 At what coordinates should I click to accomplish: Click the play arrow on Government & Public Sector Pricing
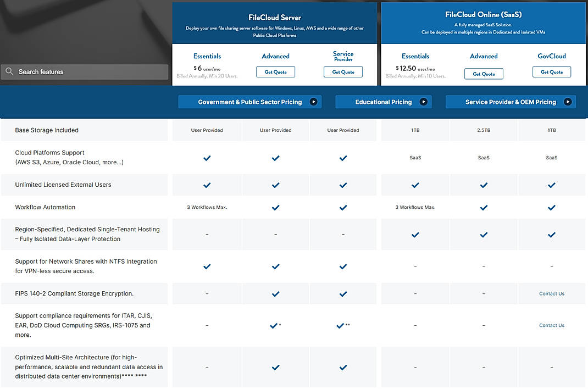click(313, 102)
